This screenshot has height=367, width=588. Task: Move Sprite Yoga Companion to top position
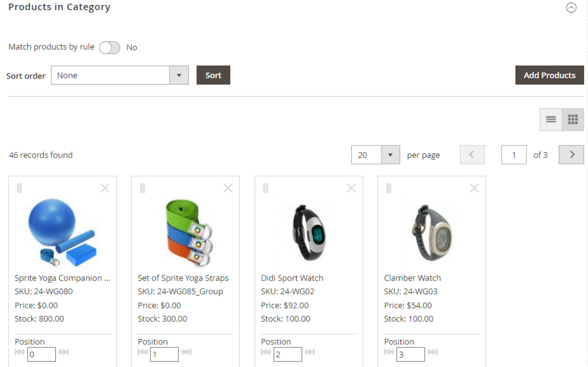point(20,352)
